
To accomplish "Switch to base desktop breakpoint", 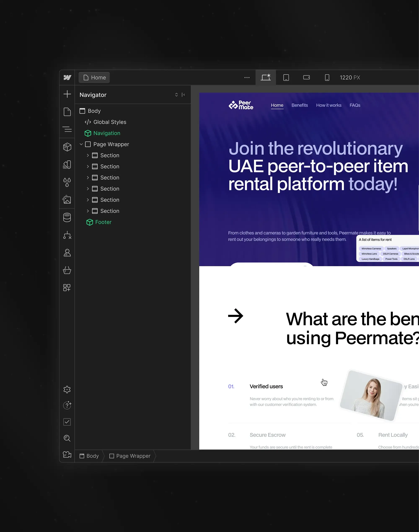I will [x=266, y=77].
